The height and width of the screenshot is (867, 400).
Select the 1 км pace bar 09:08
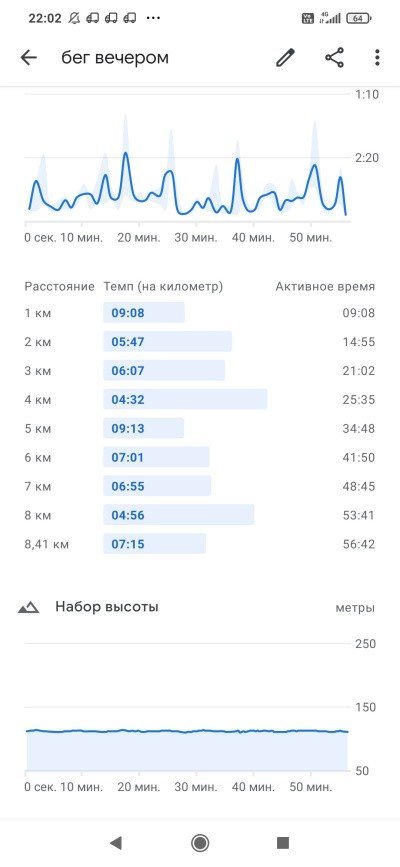pyautogui.click(x=144, y=313)
